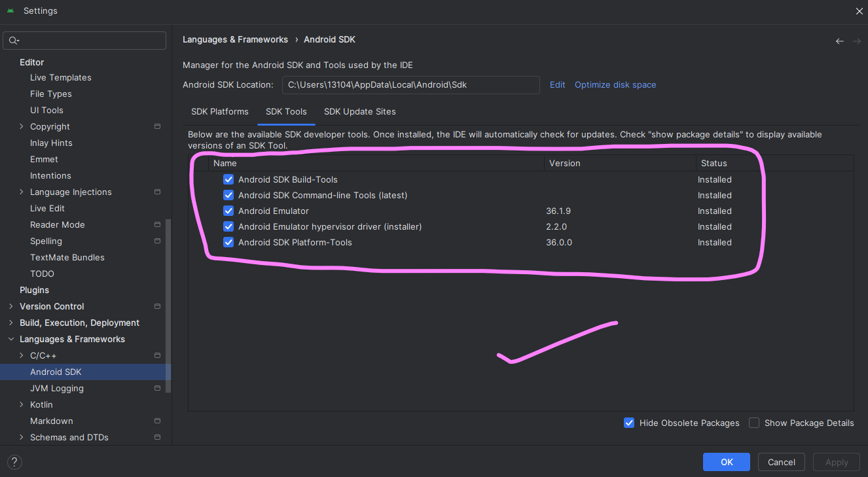Enable Show Package Details checkbox
The image size is (868, 477).
pos(754,423)
